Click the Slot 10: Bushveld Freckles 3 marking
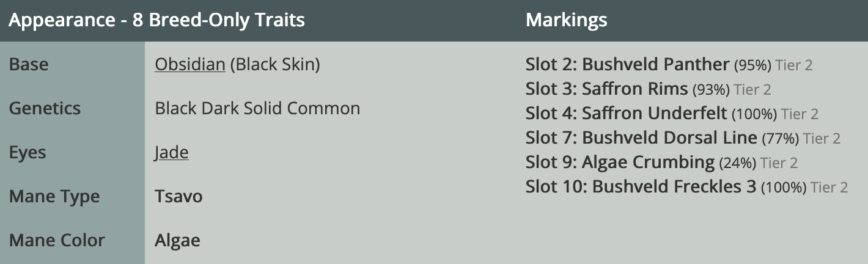Viewport: 868px width, 264px height. pos(641,186)
